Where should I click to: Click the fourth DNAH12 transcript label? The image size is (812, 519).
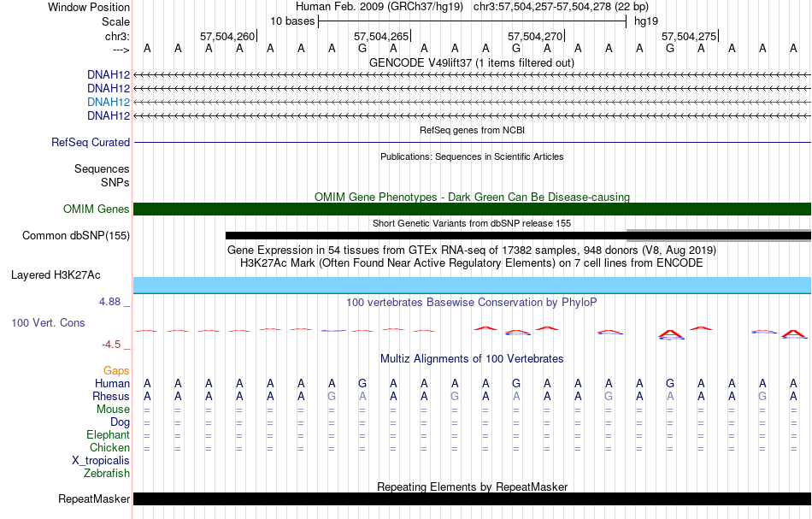tap(109, 116)
